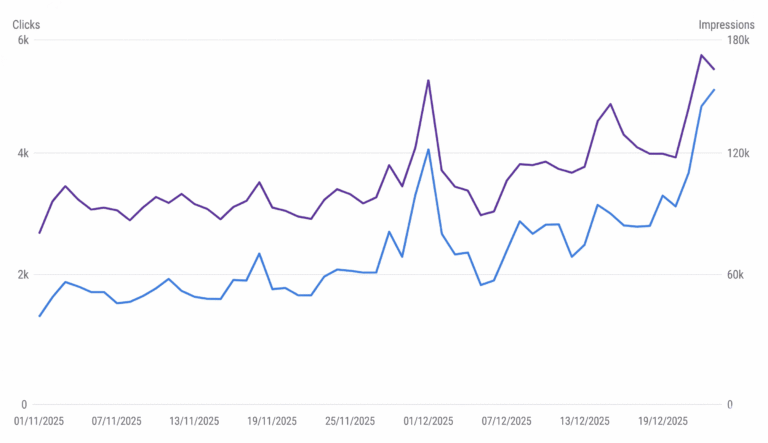Select the 01/11/2025 date label
The height and width of the screenshot is (443, 768).
point(40,421)
